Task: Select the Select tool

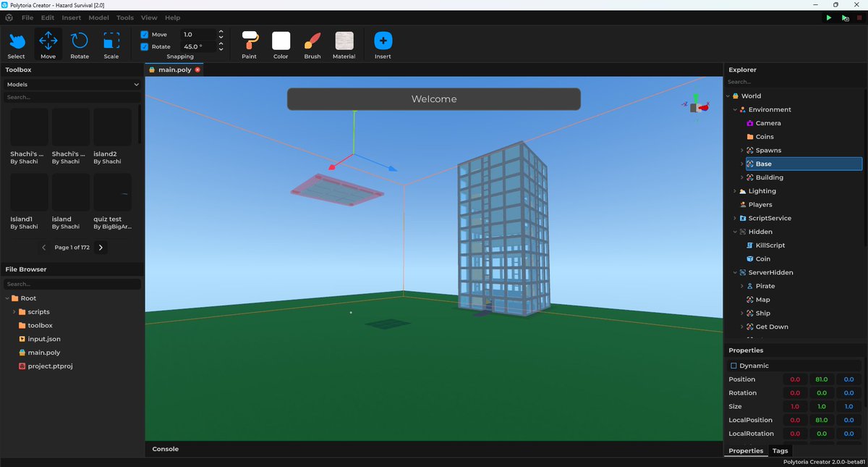Action: (x=16, y=45)
